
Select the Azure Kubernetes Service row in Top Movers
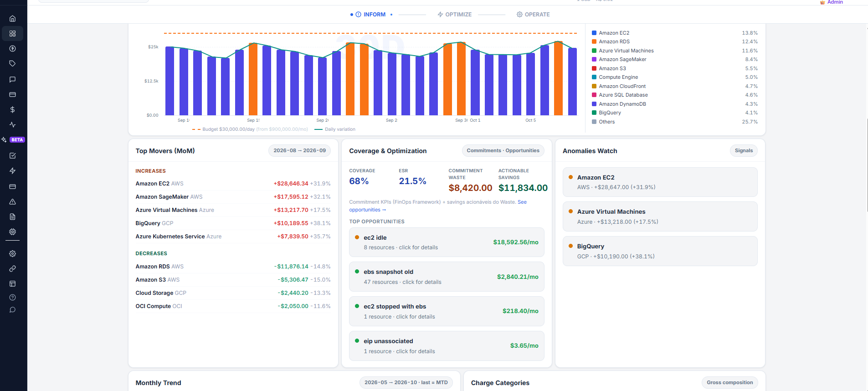click(x=233, y=237)
